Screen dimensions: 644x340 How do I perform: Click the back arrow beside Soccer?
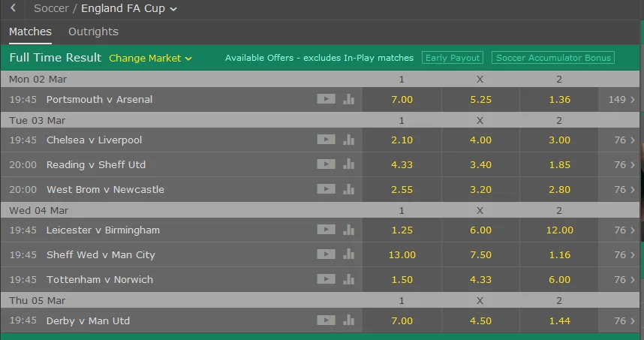[13, 9]
